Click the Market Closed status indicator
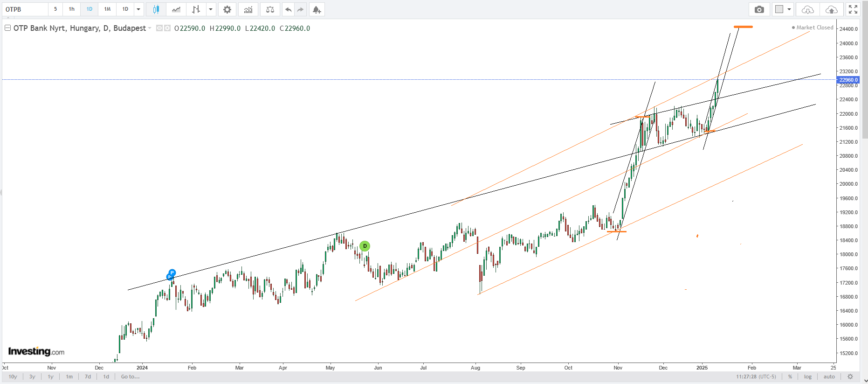 813,28
